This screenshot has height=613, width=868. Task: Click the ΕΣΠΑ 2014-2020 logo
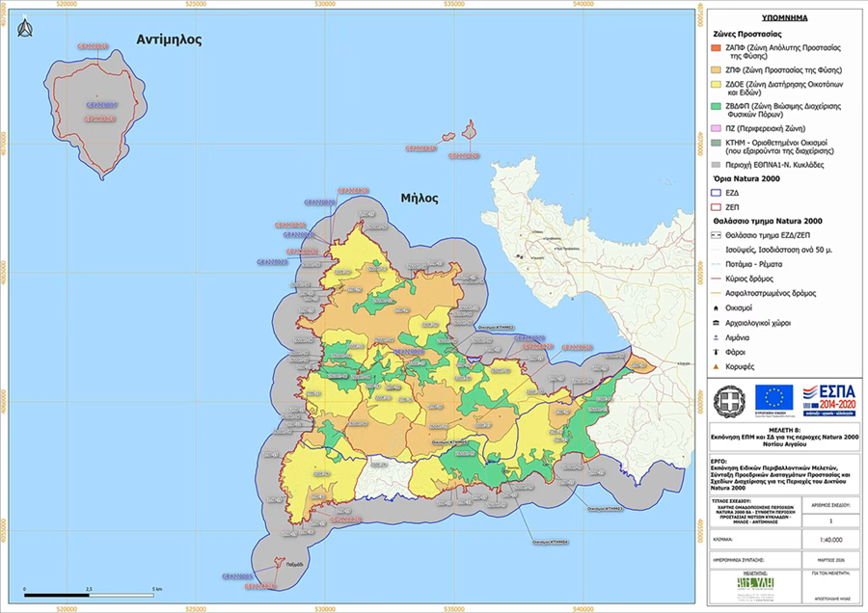pyautogui.click(x=827, y=397)
